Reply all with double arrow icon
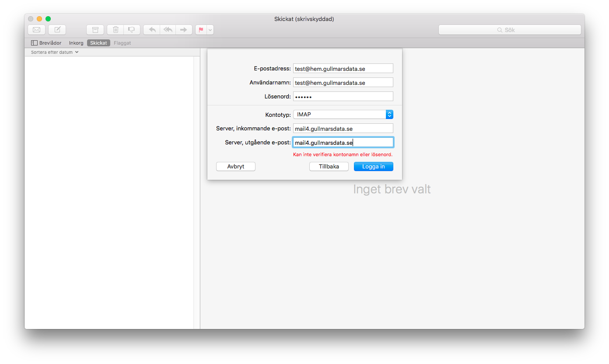The image size is (609, 364). pyautogui.click(x=168, y=30)
